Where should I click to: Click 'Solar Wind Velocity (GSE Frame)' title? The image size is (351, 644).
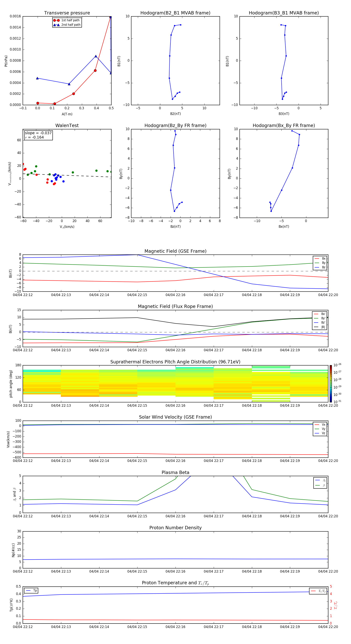point(175,417)
